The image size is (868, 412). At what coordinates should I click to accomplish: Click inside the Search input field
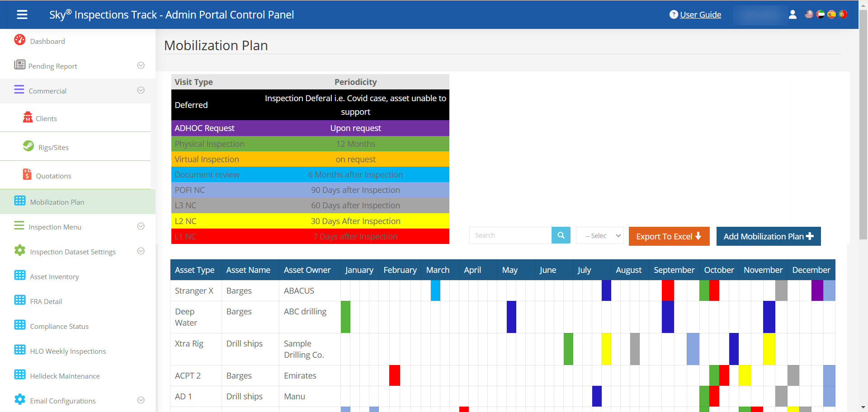[x=510, y=235]
